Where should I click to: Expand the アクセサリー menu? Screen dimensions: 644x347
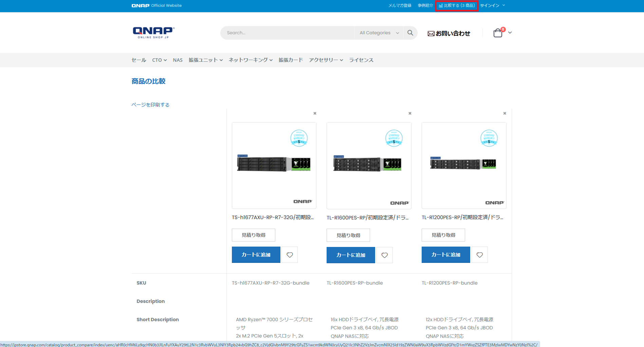(326, 60)
